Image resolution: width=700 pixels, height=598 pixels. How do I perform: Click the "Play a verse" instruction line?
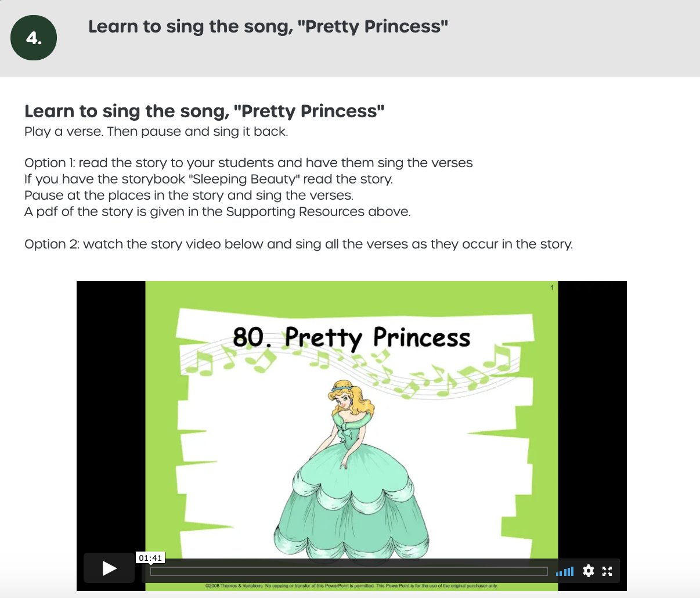156,132
